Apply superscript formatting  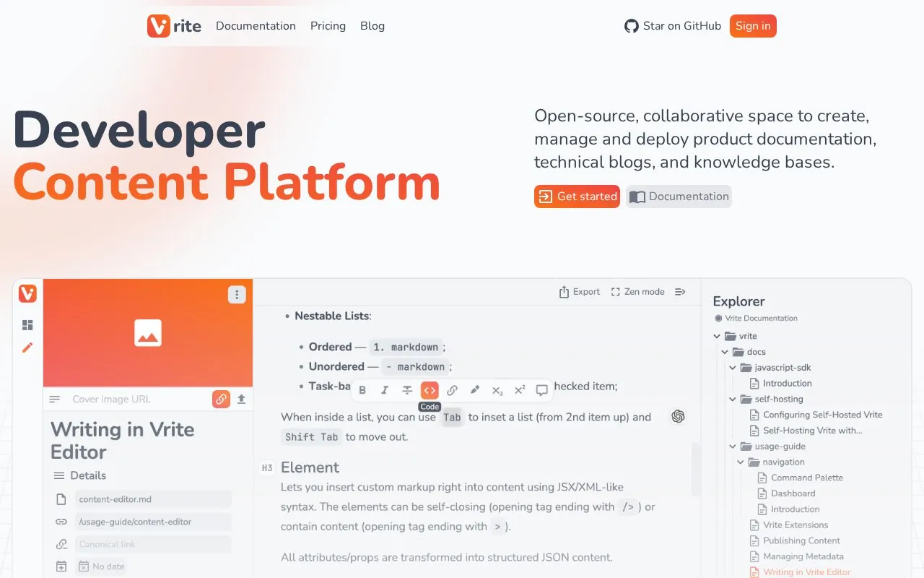point(519,390)
